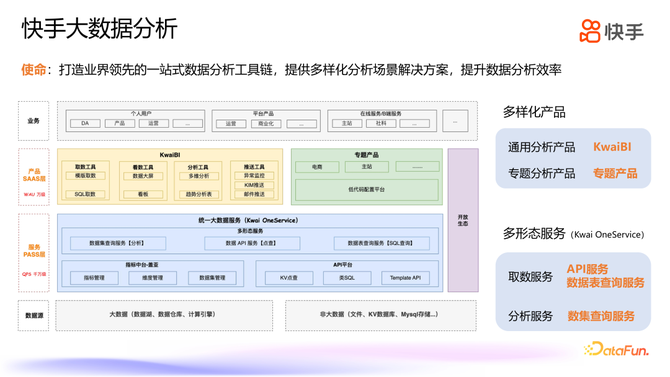Screen dimensions: 670x377
Task: Click the DA box under 个人用户
Action: pos(85,124)
